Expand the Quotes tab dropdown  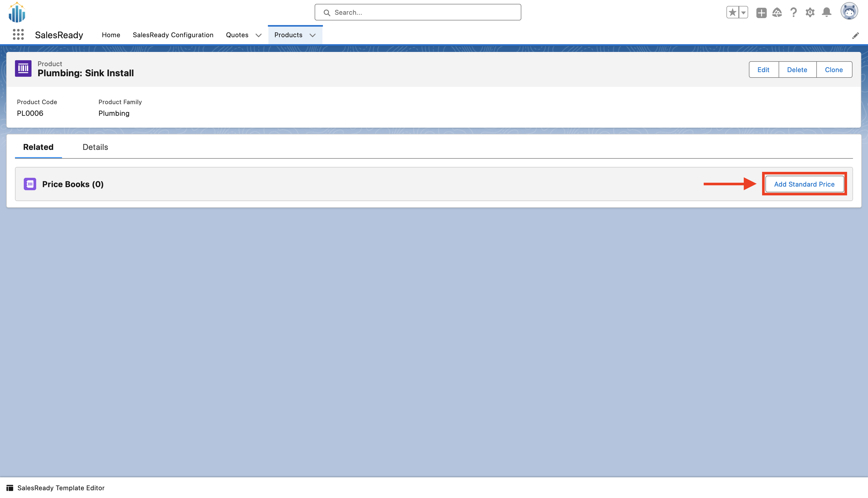[259, 35]
